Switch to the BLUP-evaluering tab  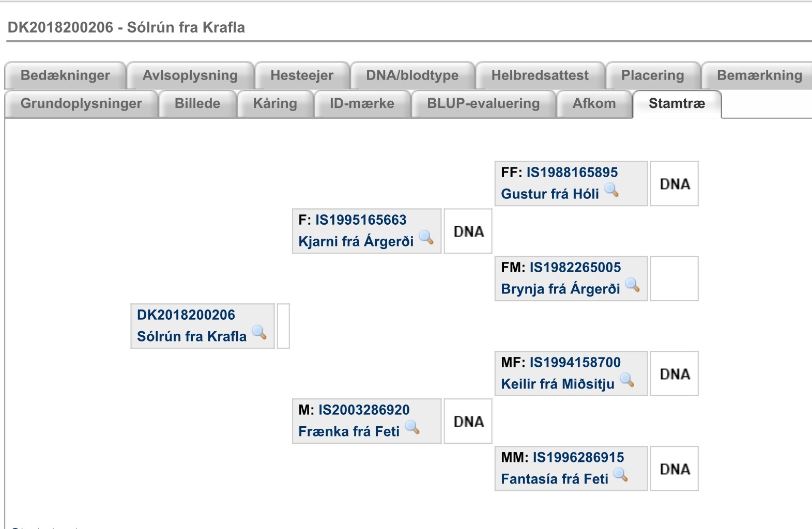483,103
